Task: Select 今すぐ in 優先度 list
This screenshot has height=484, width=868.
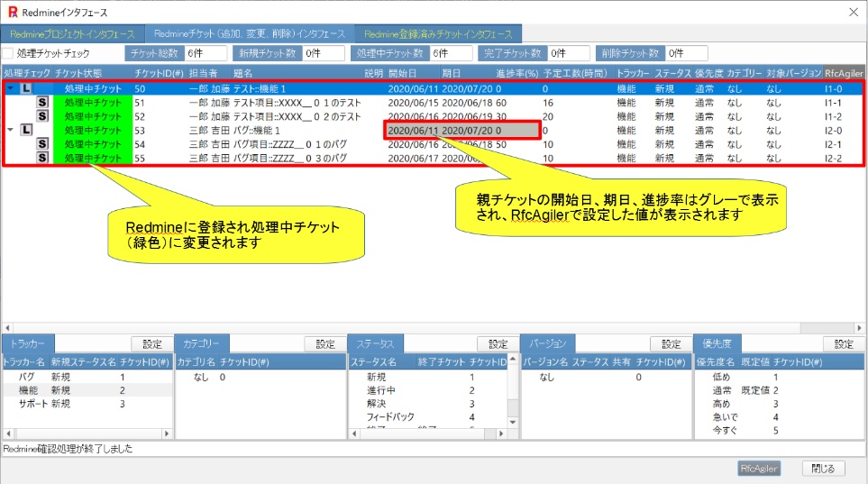Action: click(725, 430)
